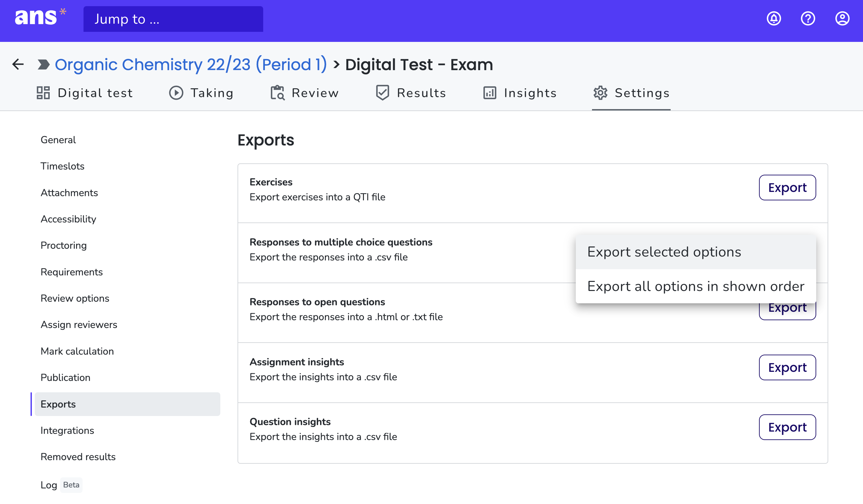Open Review options settings section
The image size is (863, 504).
[75, 299]
